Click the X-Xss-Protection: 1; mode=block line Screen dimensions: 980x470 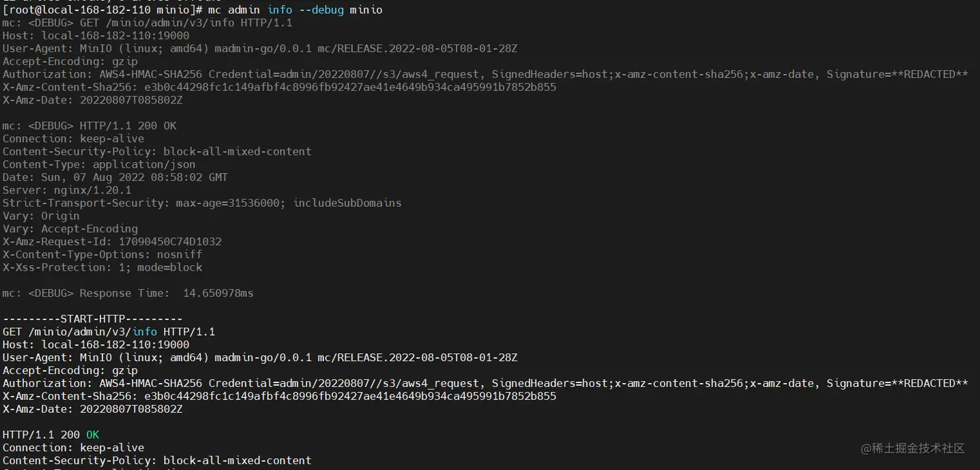click(x=102, y=267)
